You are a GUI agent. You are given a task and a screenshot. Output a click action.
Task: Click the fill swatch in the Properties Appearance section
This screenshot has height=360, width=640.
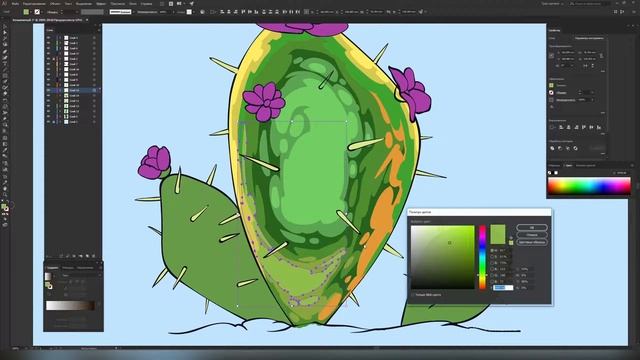[x=551, y=85]
